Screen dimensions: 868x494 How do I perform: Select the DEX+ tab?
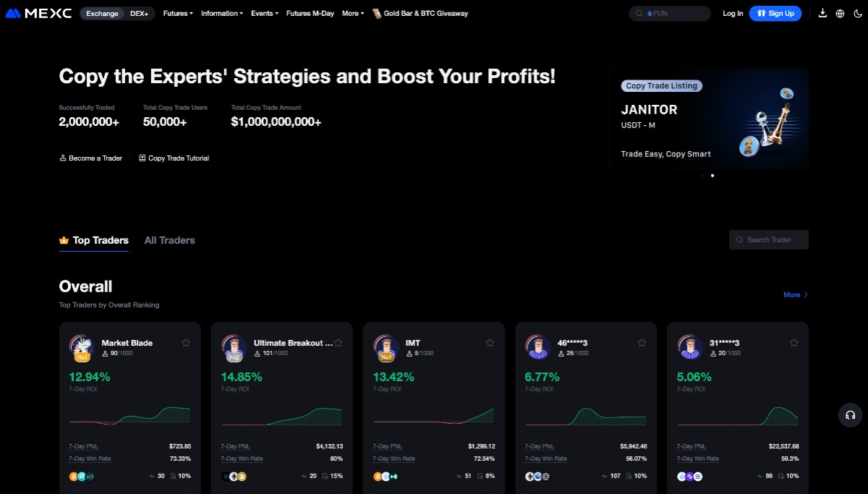(x=139, y=13)
